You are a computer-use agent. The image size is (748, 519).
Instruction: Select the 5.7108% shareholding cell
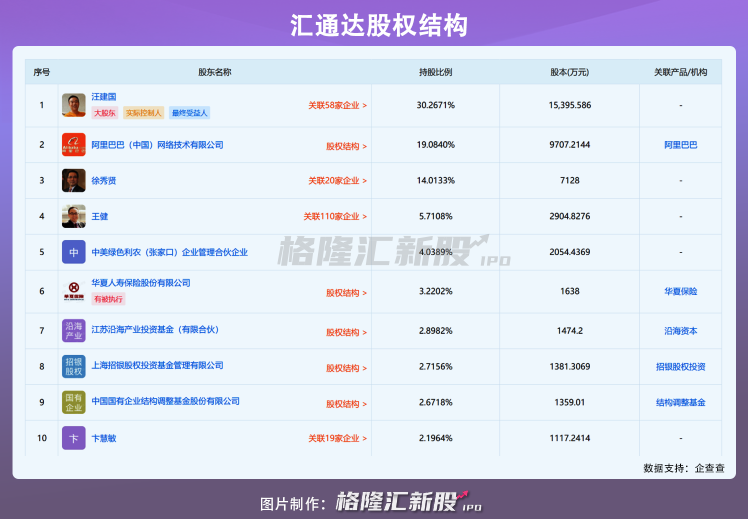436,216
